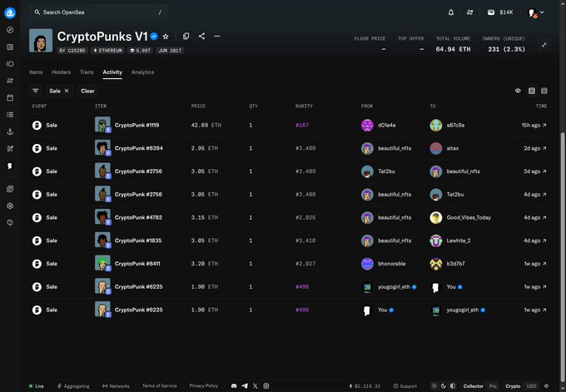Screen dimensions: 566x392
Task: Favorite CryptoPunks V1 with star icon
Action: point(166,37)
